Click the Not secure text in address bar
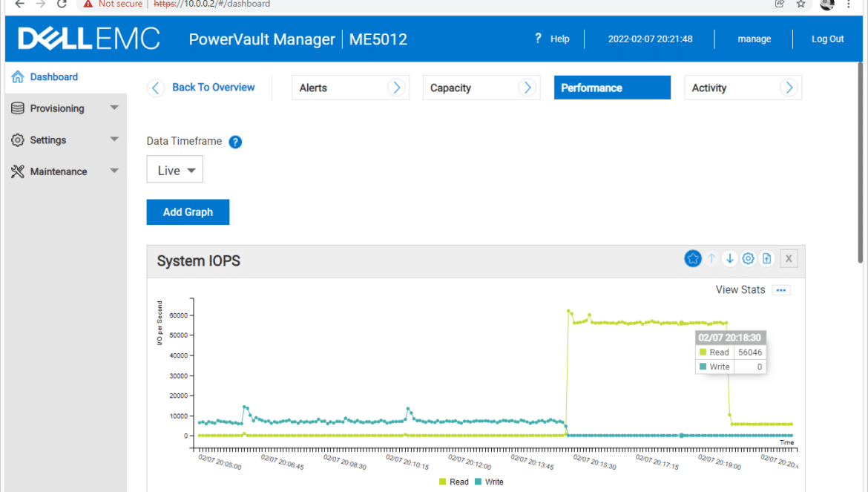 point(120,4)
